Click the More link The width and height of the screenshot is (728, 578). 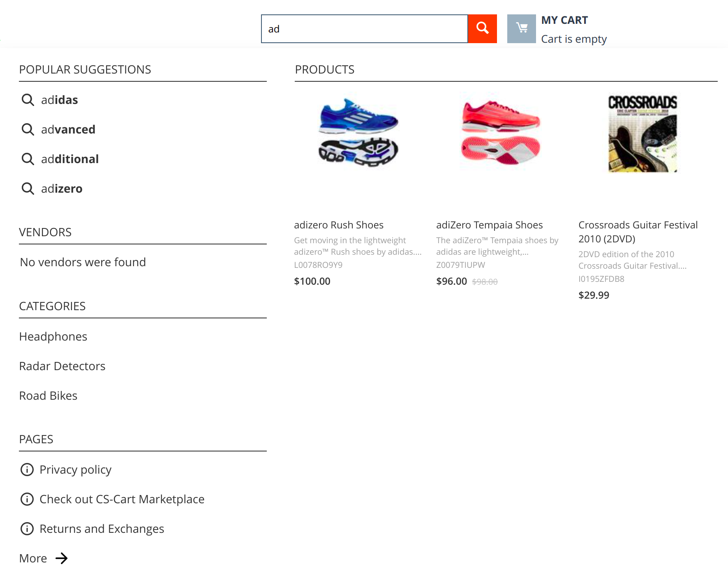click(33, 558)
